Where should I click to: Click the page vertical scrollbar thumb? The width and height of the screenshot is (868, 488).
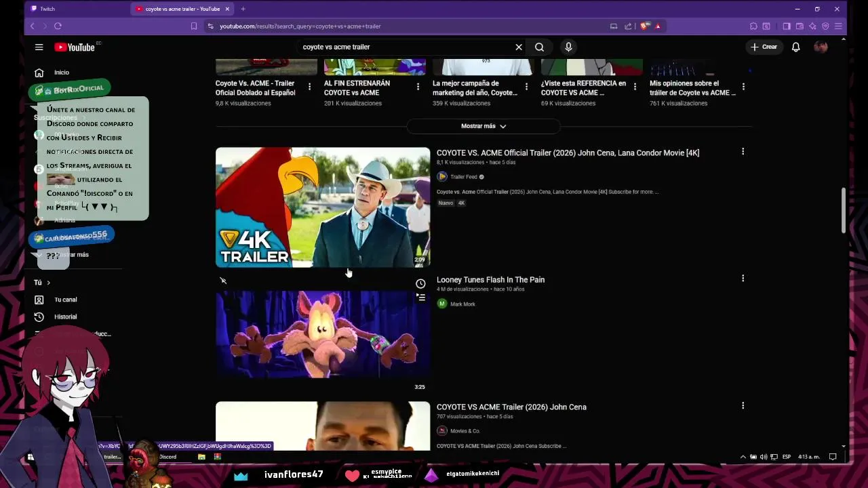[844, 210]
